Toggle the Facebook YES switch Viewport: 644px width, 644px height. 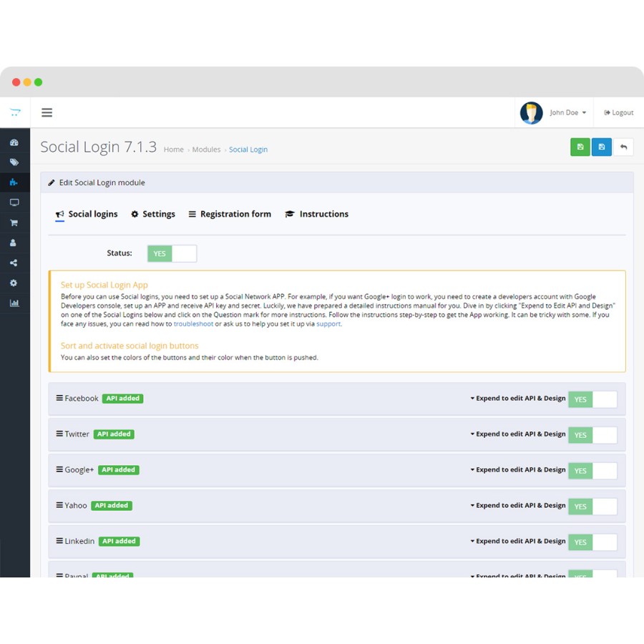click(x=592, y=399)
